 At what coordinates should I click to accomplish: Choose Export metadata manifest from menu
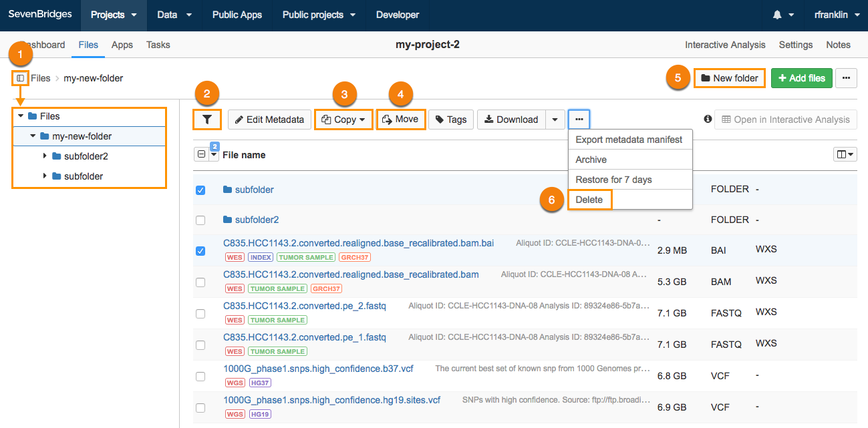[629, 140]
